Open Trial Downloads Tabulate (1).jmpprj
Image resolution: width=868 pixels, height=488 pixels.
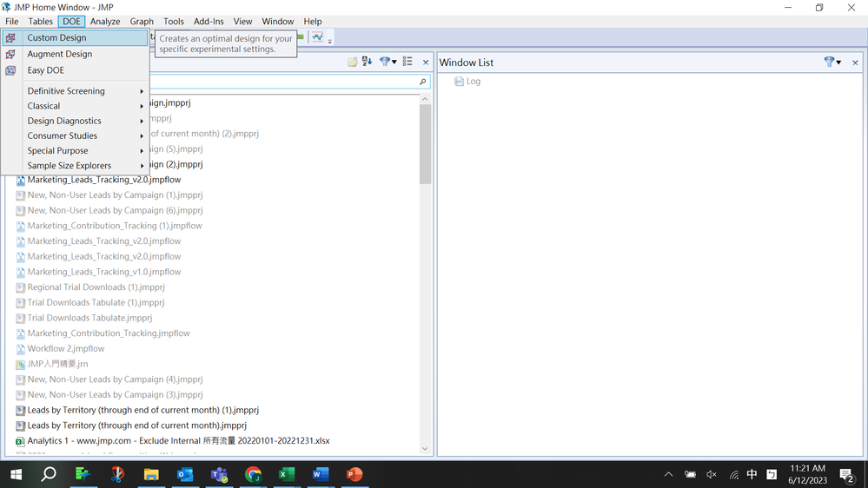pos(96,303)
